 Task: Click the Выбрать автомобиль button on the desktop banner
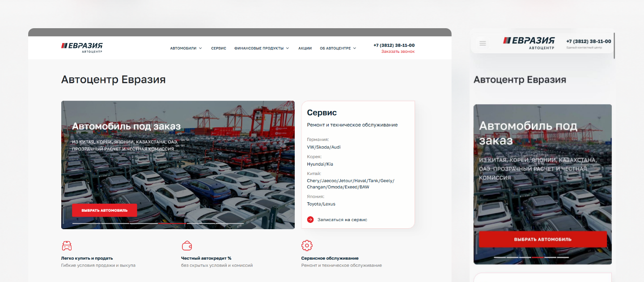pos(105,210)
